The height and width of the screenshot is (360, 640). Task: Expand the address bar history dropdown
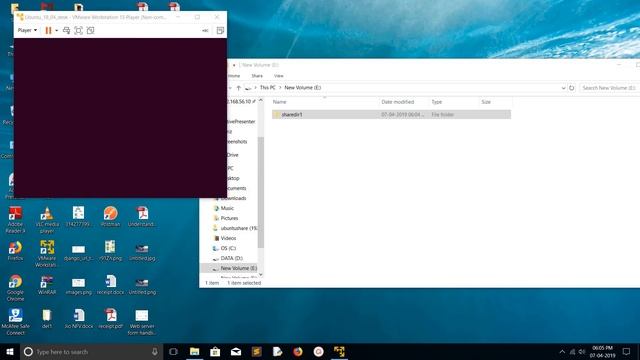563,88
